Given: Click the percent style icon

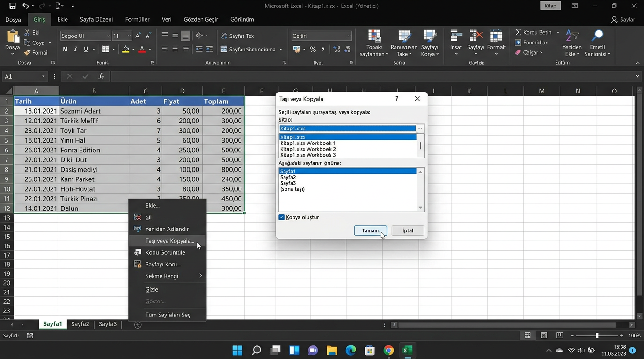Looking at the screenshot, I should click(x=313, y=49).
